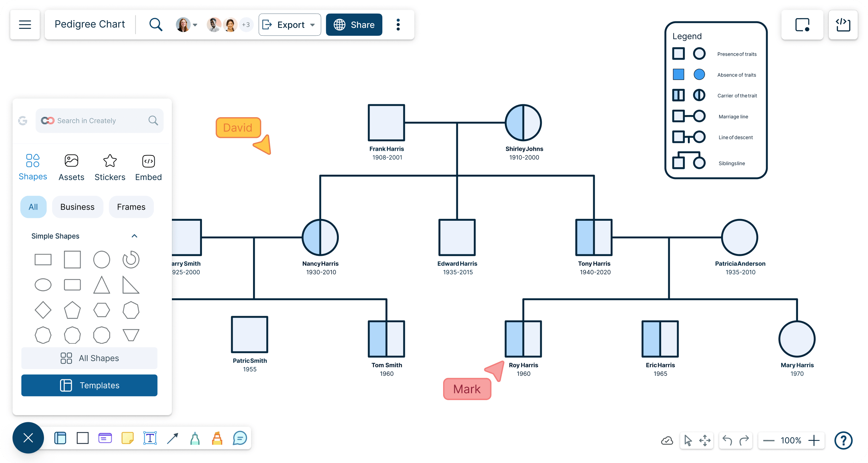Image resolution: width=868 pixels, height=463 pixels.
Task: Select the Business filter chip
Action: (x=78, y=207)
